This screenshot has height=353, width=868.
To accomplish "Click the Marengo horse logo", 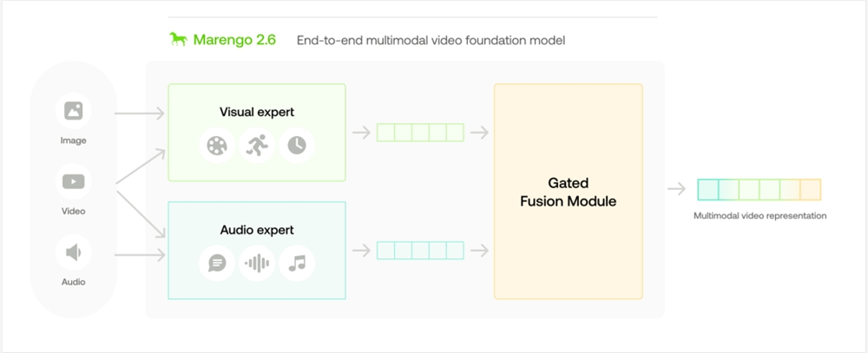I will (178, 40).
